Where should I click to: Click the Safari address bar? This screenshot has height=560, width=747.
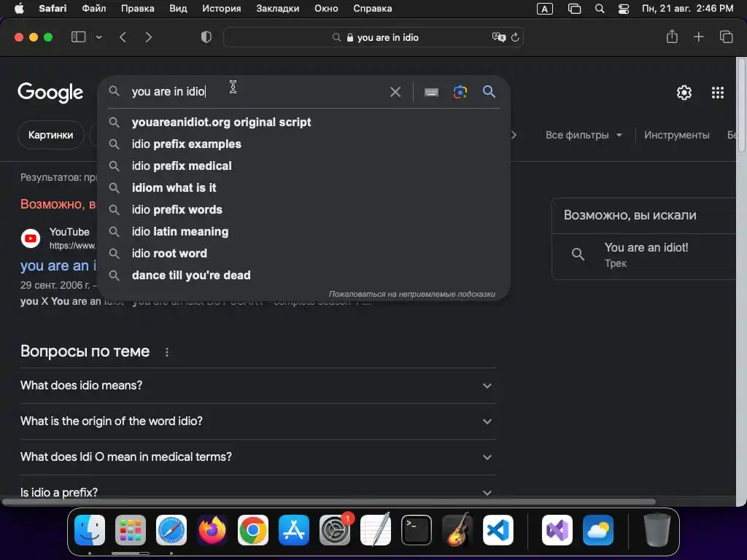373,37
